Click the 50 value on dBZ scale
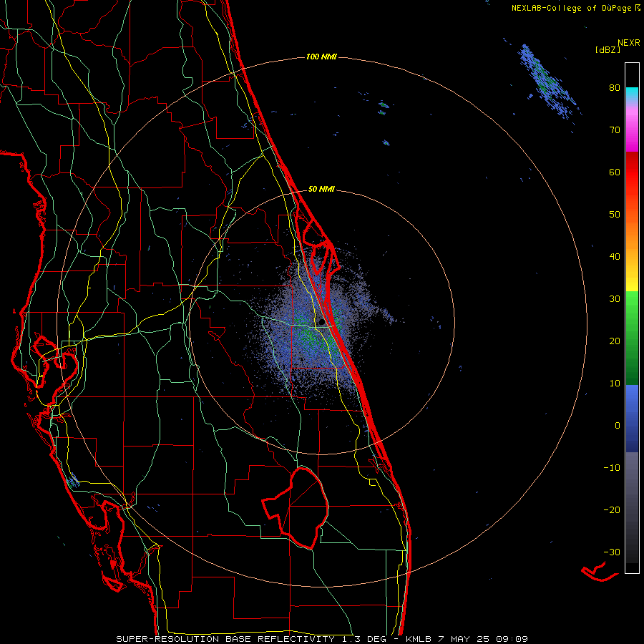The image size is (644, 644). tap(615, 215)
